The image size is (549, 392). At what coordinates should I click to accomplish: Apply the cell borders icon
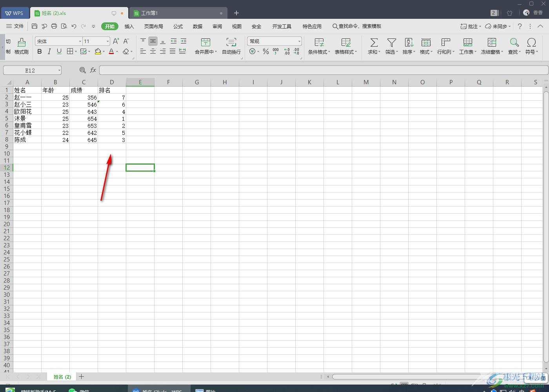click(x=70, y=51)
